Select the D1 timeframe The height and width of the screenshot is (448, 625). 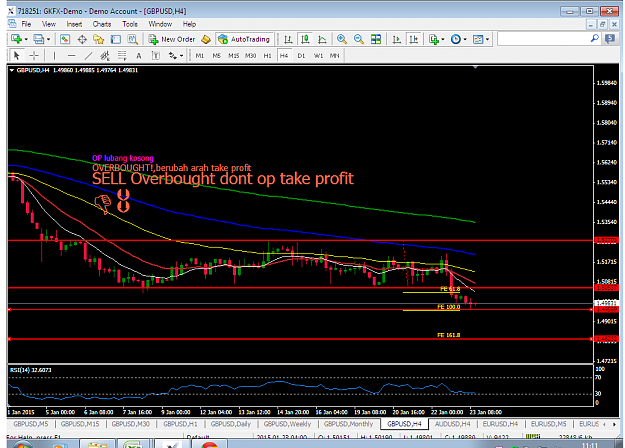pos(301,56)
